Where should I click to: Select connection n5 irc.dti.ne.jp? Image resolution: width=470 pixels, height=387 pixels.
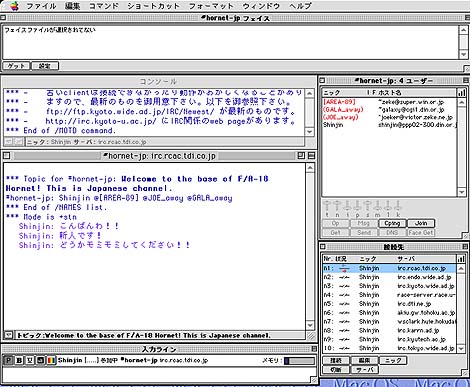pyautogui.click(x=389, y=304)
